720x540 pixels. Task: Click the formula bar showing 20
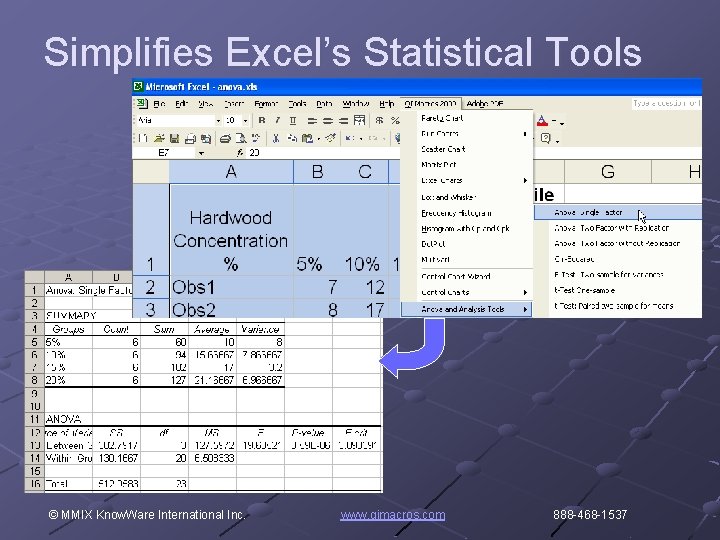click(321, 153)
